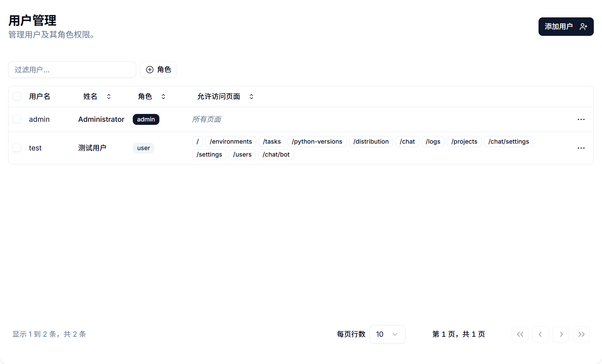
Task: Select the /chat/bot permission tag for test
Action: (x=276, y=154)
